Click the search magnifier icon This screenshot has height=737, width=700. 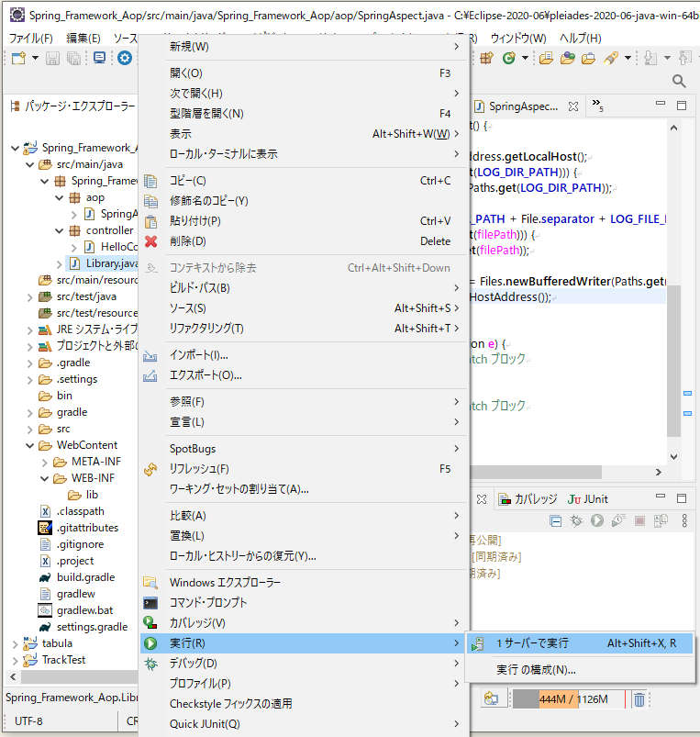[x=679, y=81]
